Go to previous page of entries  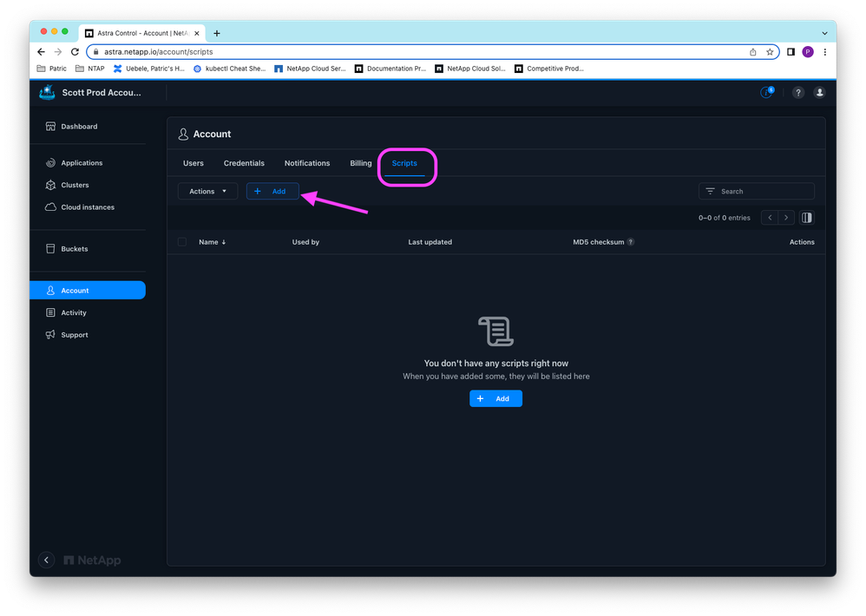(x=770, y=218)
